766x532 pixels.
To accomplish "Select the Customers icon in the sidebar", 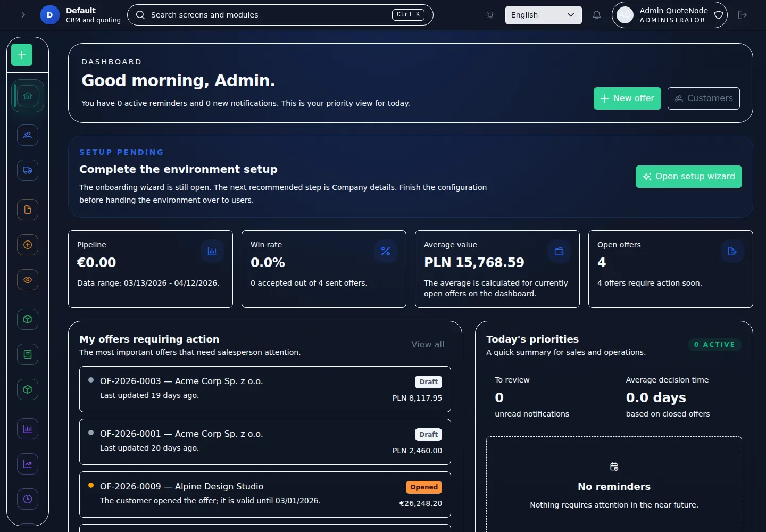I will (27, 135).
